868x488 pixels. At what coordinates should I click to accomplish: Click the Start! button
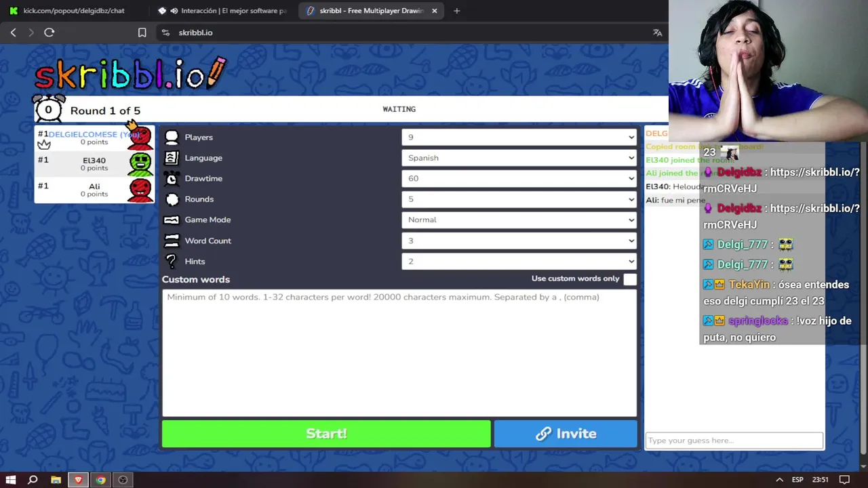[x=326, y=434]
